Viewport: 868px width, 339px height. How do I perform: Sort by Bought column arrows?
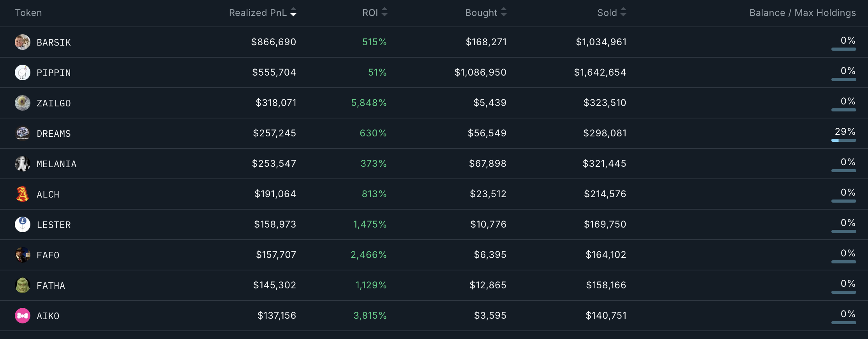pos(504,12)
